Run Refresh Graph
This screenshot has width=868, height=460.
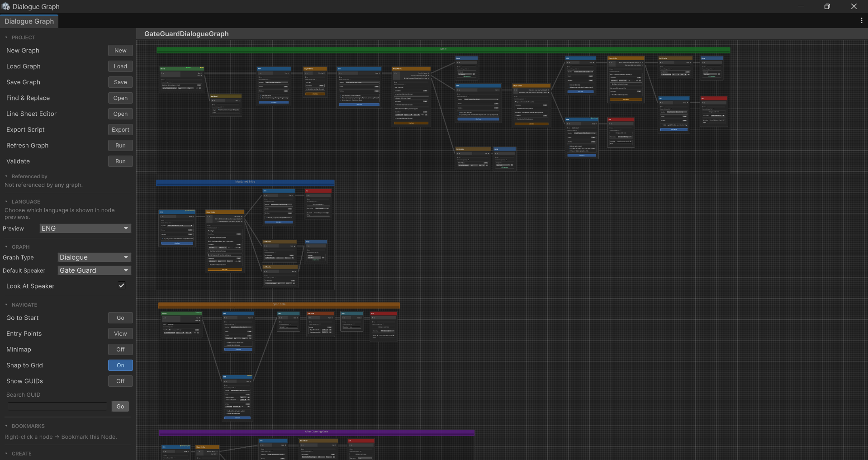point(120,146)
